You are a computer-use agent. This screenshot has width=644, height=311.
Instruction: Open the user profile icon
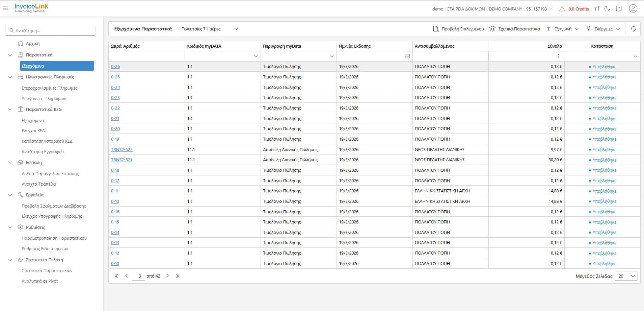(633, 9)
